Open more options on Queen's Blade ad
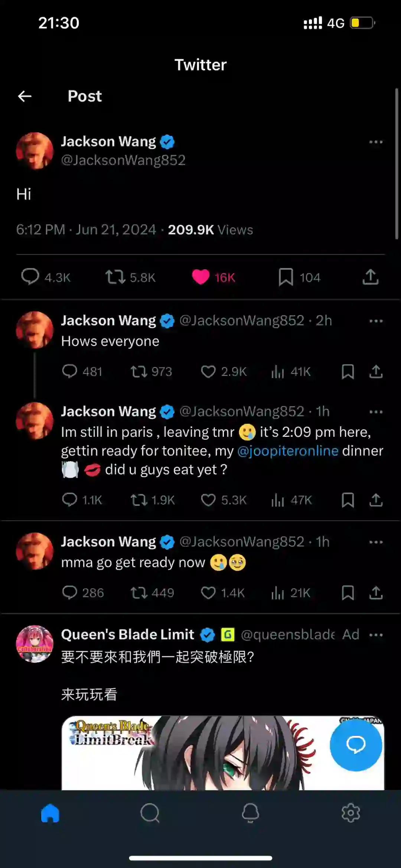Screen dimensions: 401x868 [376, 635]
